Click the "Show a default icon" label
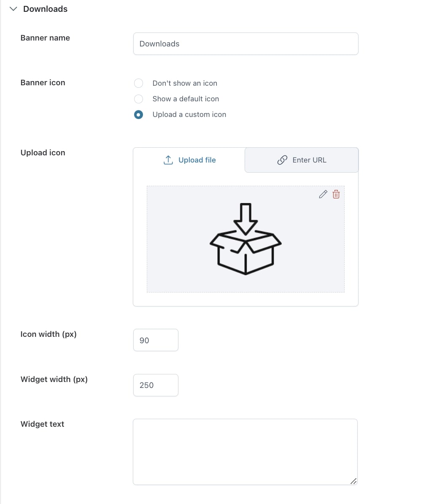Screen dimensions: 442x504 coord(186,99)
